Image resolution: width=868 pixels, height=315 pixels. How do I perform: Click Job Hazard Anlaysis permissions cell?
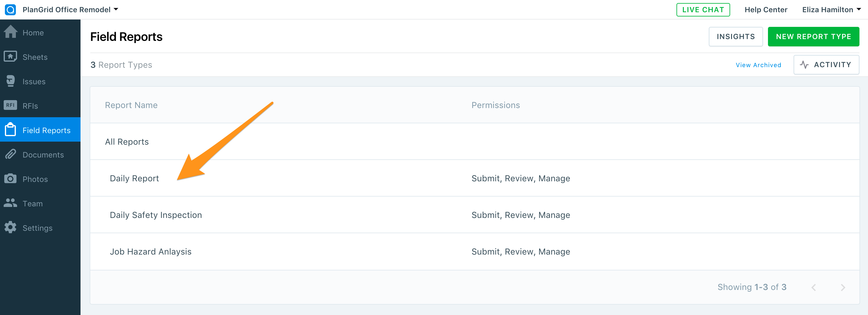(x=521, y=252)
